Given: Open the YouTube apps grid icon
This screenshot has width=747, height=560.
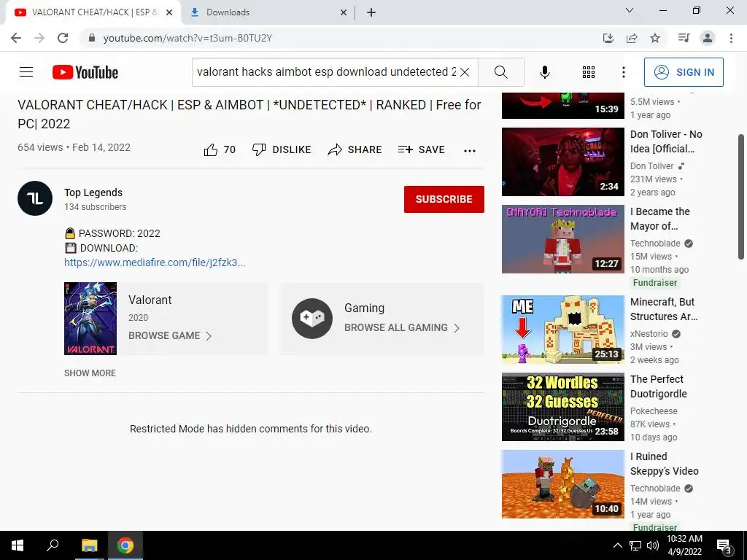Looking at the screenshot, I should [589, 72].
